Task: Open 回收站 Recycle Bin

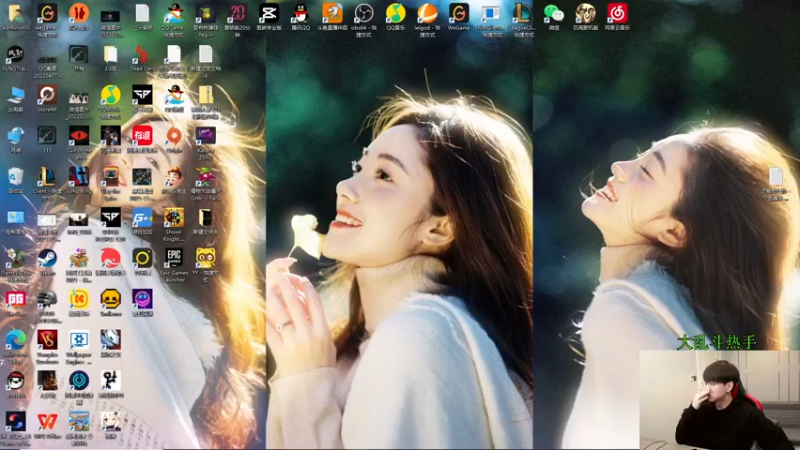Action: click(x=15, y=177)
